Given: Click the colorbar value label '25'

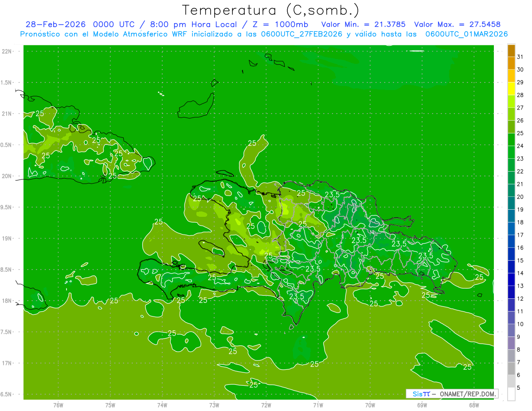Looking at the screenshot, I should coord(520,133).
